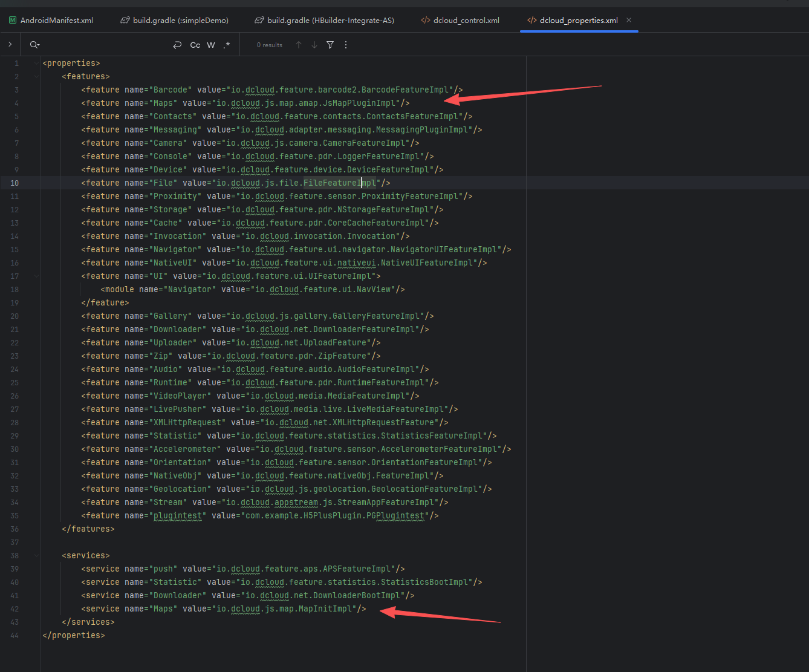Viewport: 809px width, 672px height.
Task: Click line number 10 in gutter
Action: (x=15, y=183)
